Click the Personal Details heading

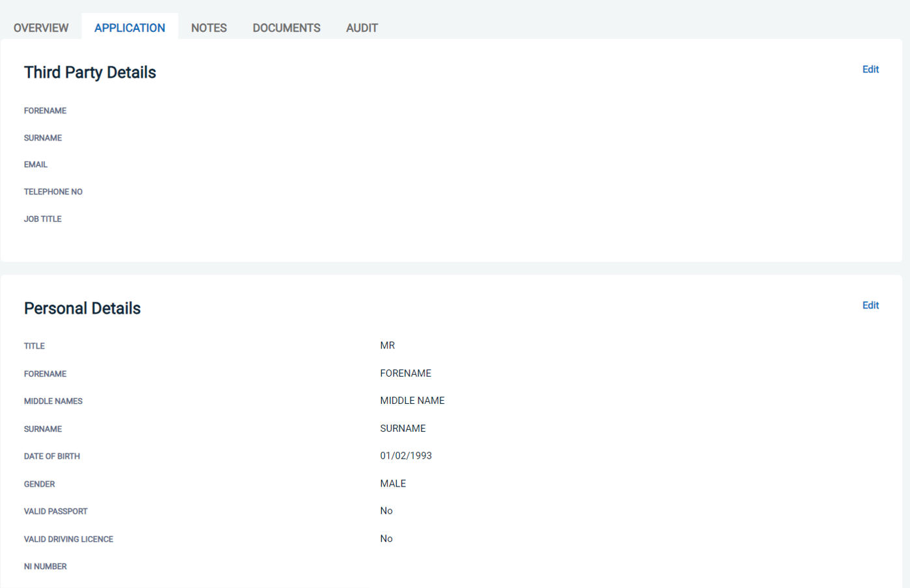[x=82, y=308]
